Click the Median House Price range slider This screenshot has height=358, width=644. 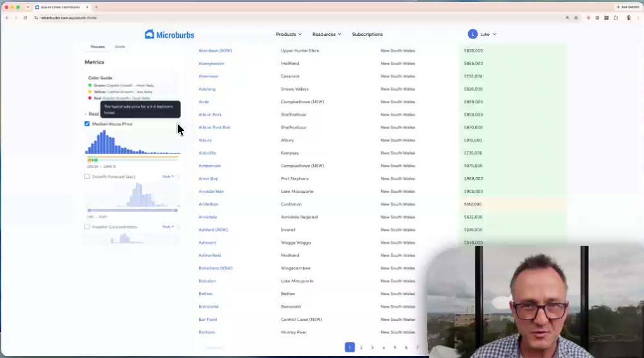[x=132, y=159]
